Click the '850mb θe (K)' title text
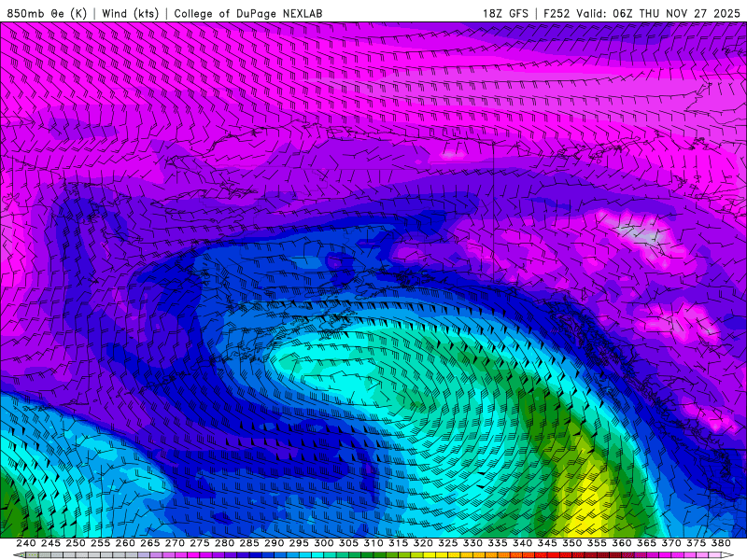 click(47, 13)
